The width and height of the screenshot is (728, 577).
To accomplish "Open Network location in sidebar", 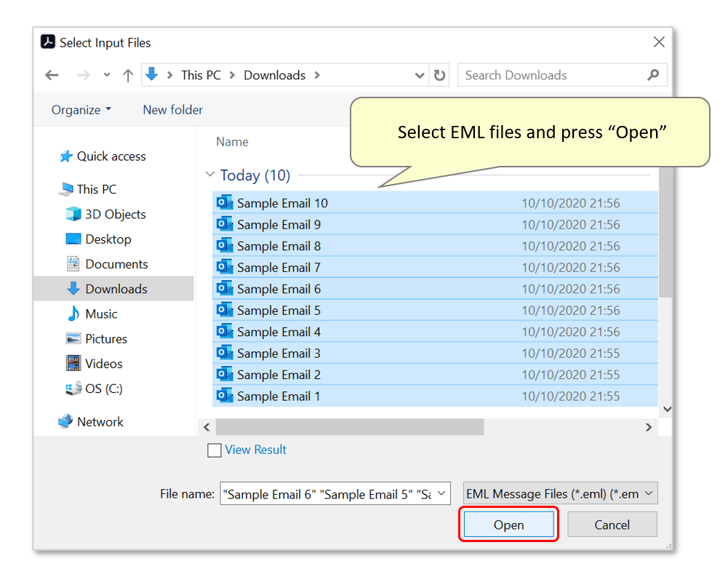I will click(90, 422).
